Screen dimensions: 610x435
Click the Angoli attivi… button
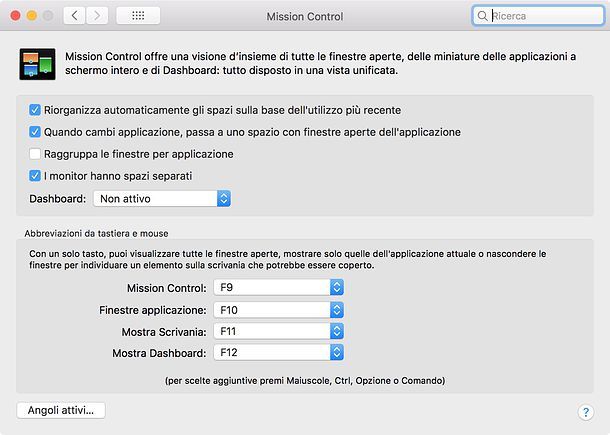click(x=61, y=410)
